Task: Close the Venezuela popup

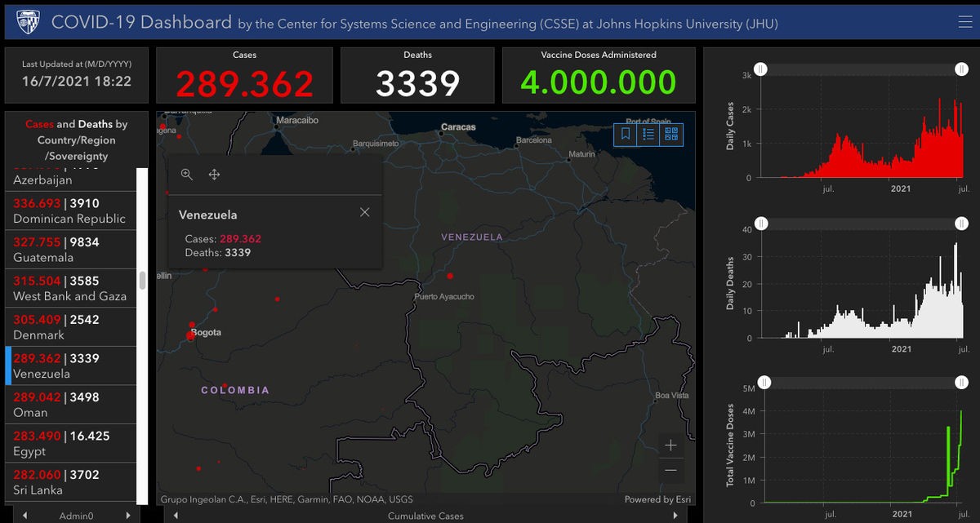Action: (365, 212)
